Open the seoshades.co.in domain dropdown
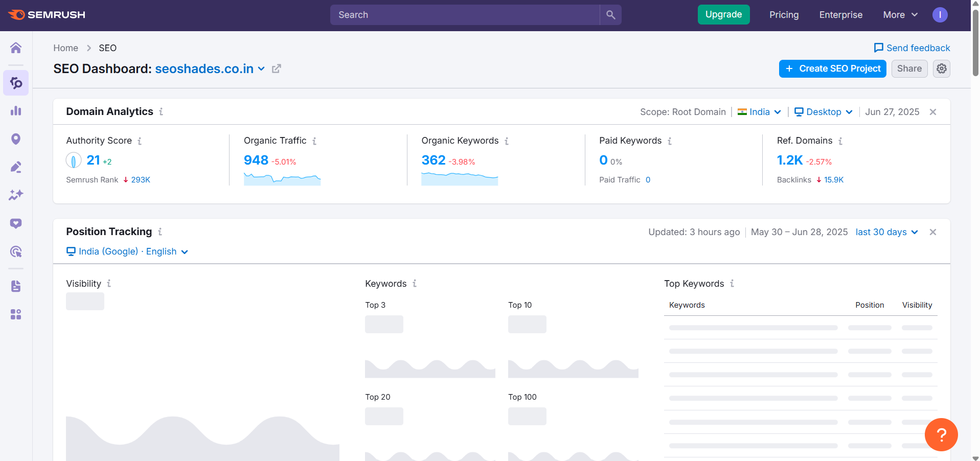The height and width of the screenshot is (461, 980). pos(210,68)
